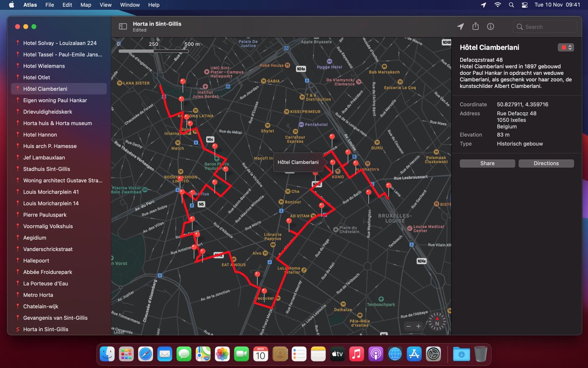Click the pin above Institut Jules Bordet
Screen dimensions: 588x368
click(183, 82)
